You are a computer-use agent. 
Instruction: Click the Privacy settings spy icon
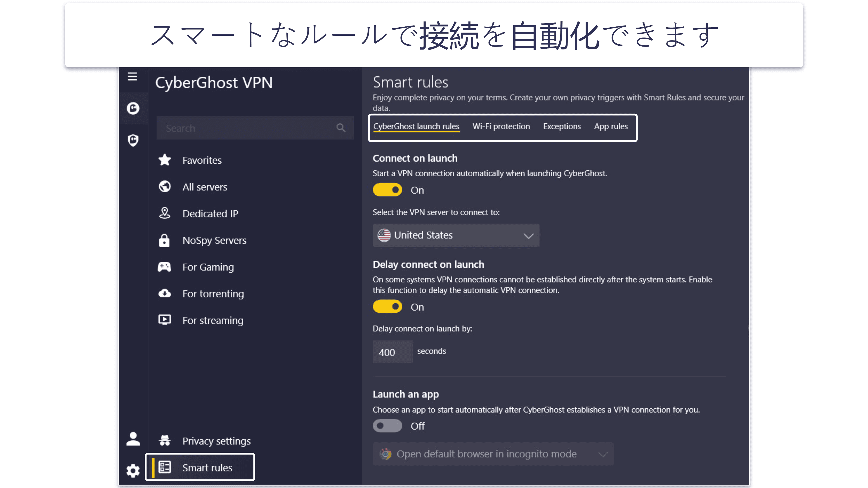(165, 440)
